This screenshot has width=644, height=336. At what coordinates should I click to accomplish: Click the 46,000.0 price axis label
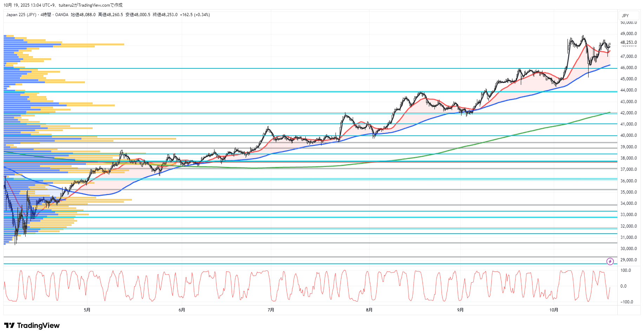coord(629,68)
